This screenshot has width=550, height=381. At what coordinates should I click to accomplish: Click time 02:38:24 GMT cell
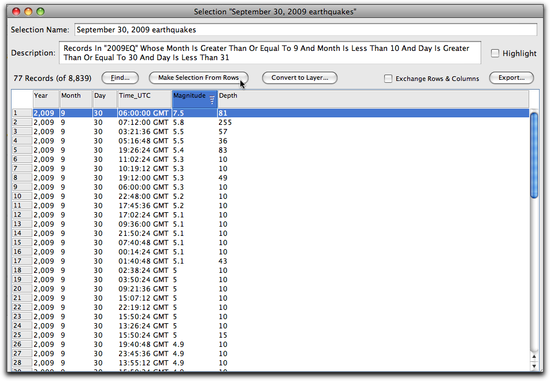click(x=144, y=270)
